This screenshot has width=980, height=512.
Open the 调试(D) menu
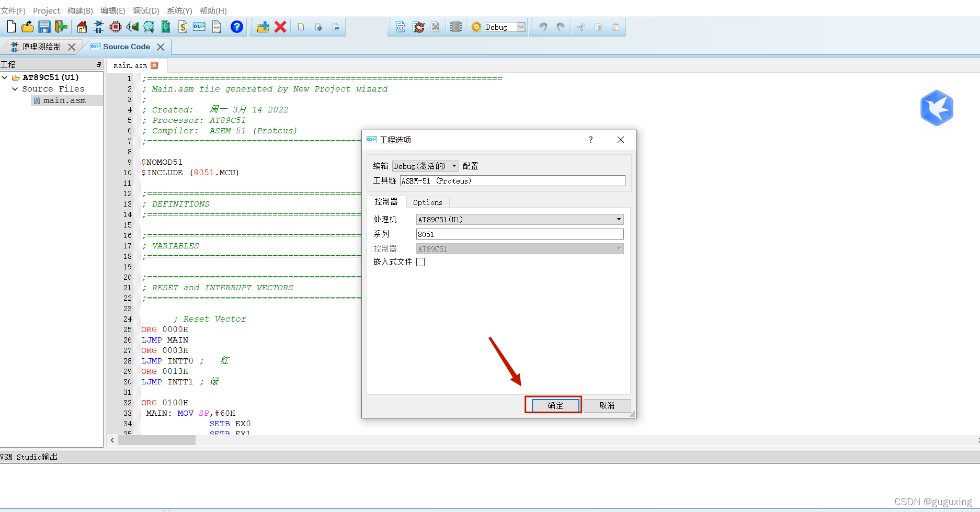coord(146,10)
